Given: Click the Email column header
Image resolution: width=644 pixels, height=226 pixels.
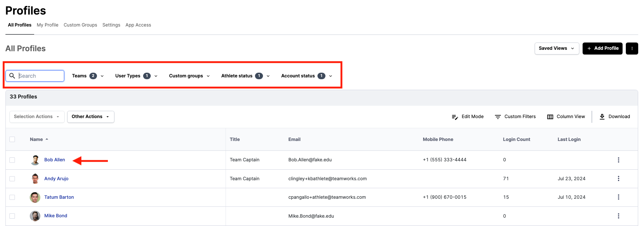Looking at the screenshot, I should (294, 139).
